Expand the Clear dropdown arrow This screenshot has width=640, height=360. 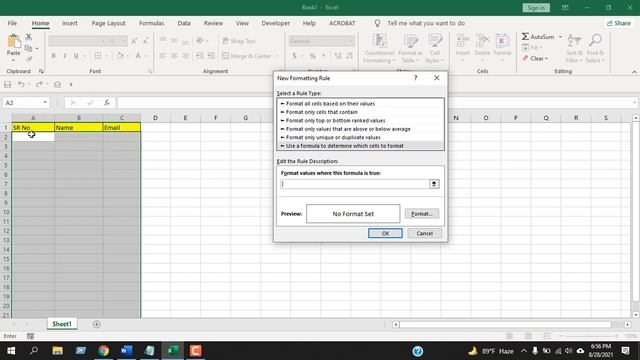click(x=547, y=58)
